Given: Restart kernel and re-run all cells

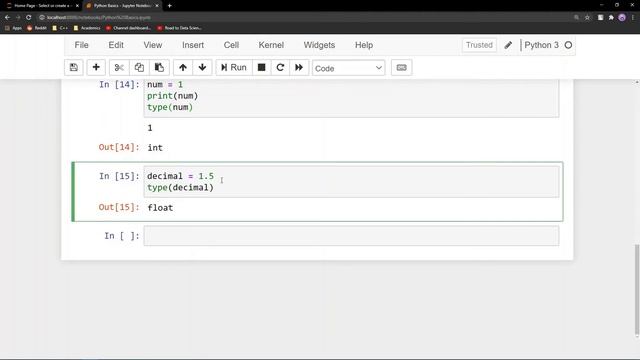Looking at the screenshot, I should 299,68.
